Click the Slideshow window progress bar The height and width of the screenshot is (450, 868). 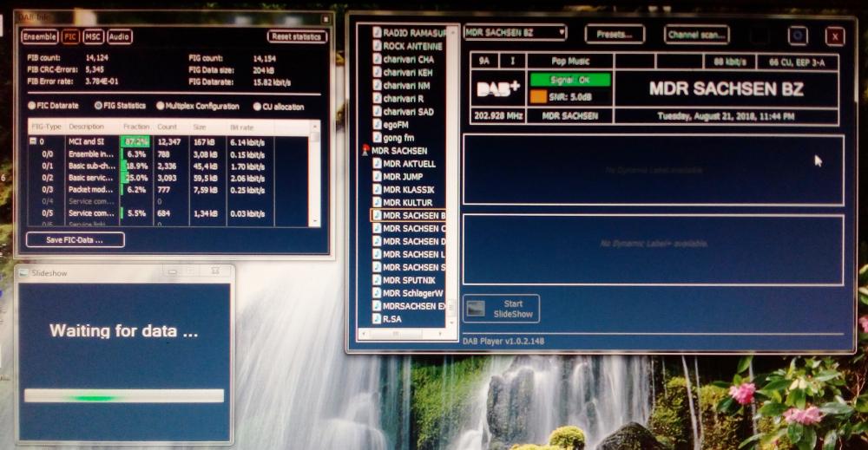click(124, 396)
